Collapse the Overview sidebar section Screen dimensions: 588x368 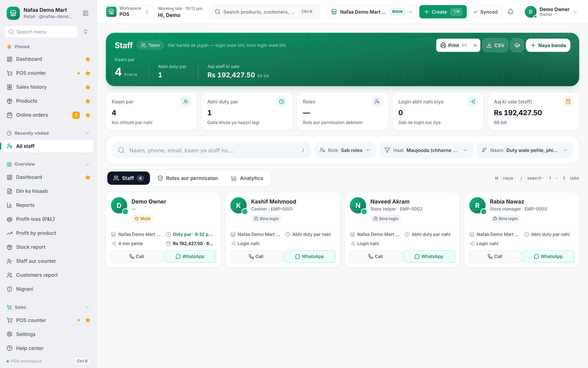[x=87, y=164]
